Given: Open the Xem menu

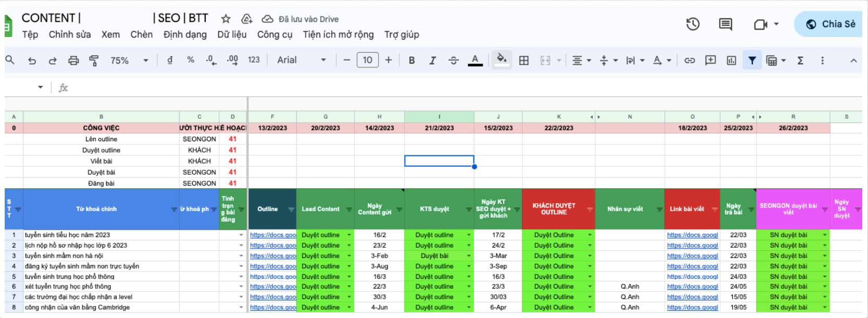Looking at the screenshot, I should tap(110, 34).
